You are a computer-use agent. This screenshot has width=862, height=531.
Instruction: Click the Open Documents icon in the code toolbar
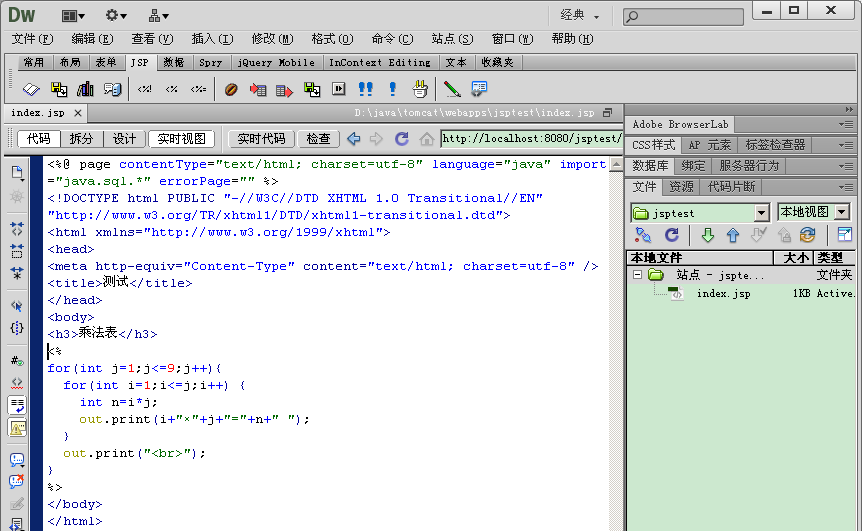[x=17, y=173]
